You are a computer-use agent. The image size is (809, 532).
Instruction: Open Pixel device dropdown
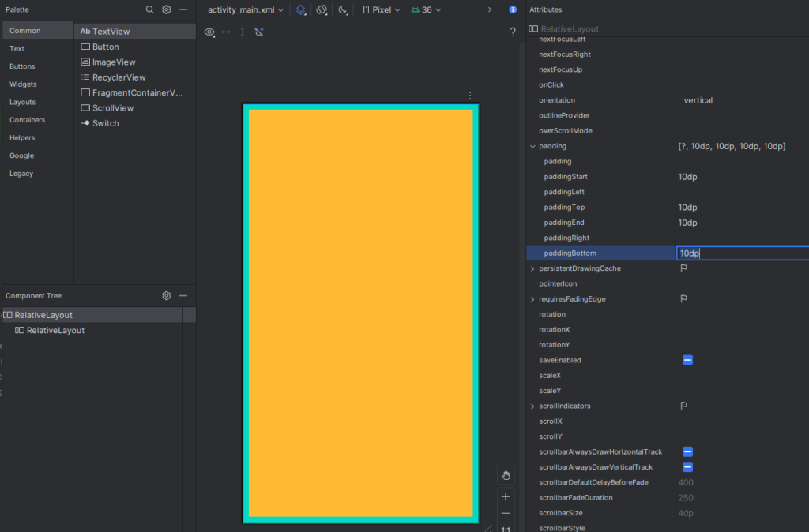[x=382, y=9]
